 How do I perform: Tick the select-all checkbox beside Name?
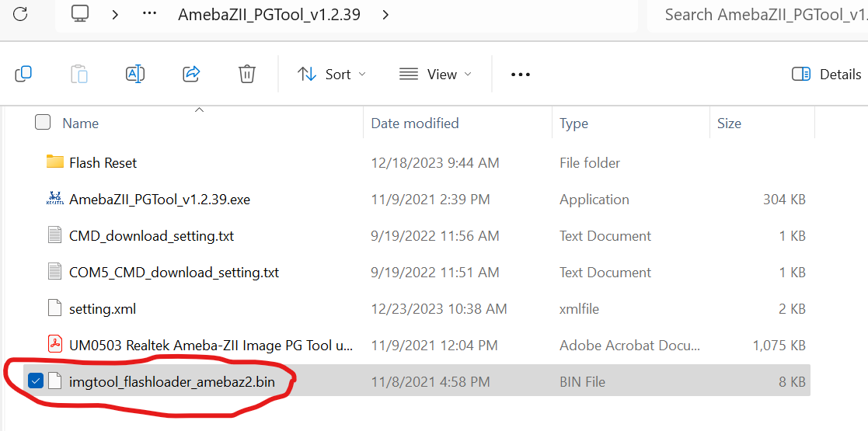point(43,122)
